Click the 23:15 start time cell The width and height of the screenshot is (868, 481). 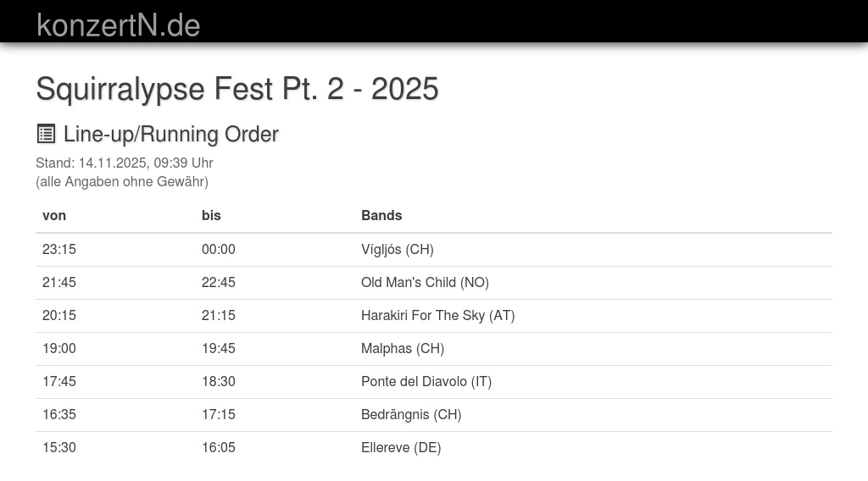59,249
